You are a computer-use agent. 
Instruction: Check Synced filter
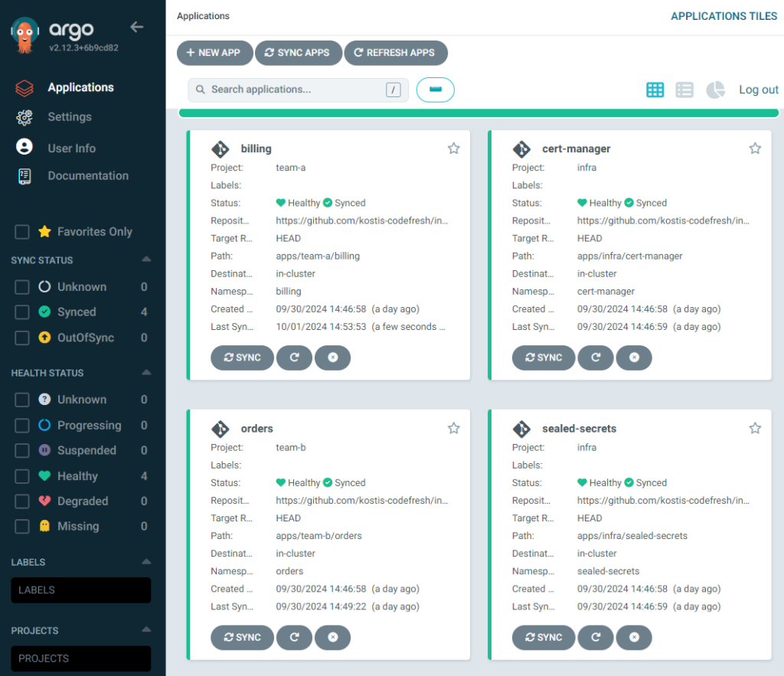pos(22,312)
